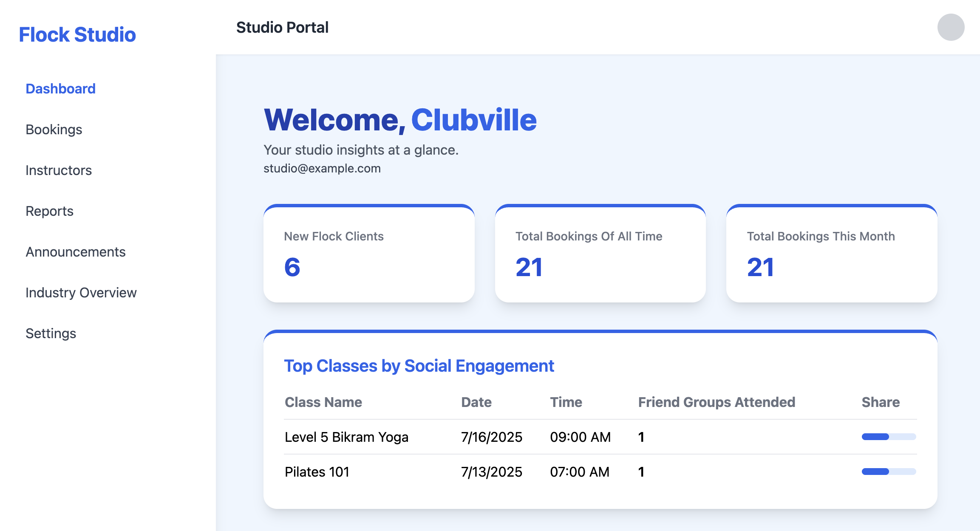Screen dimensions: 980x531
Task: Click the user avatar circle
Action: [951, 27]
